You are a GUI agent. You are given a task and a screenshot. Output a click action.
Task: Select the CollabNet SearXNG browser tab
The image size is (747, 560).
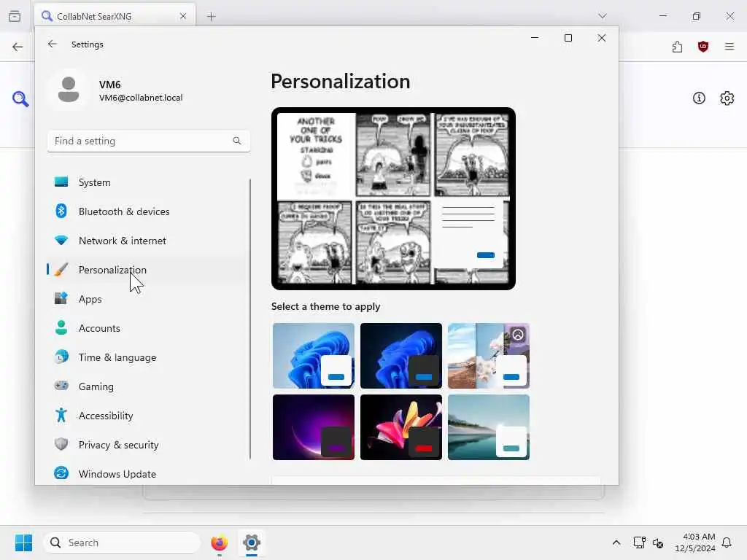coord(115,16)
